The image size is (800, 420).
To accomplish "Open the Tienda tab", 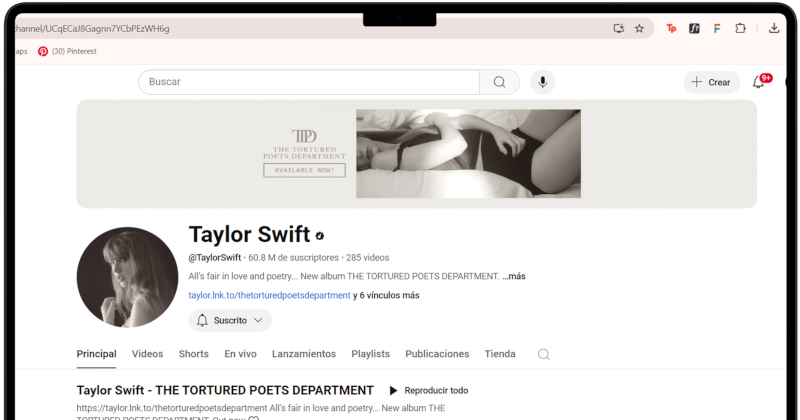I will [x=500, y=354].
